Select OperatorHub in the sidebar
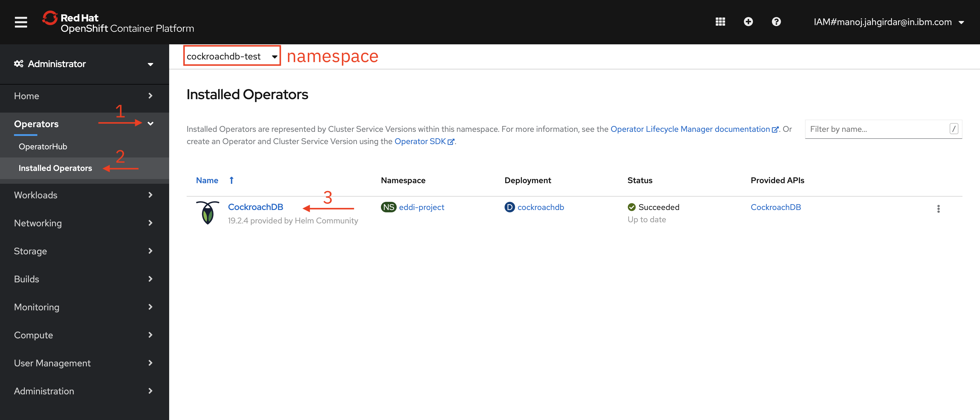This screenshot has width=980, height=420. click(43, 146)
